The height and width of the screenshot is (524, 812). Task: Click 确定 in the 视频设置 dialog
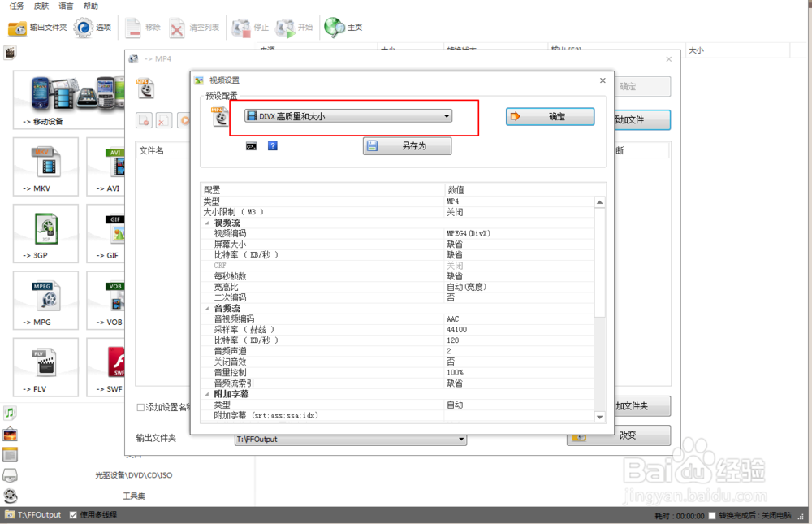coord(550,117)
